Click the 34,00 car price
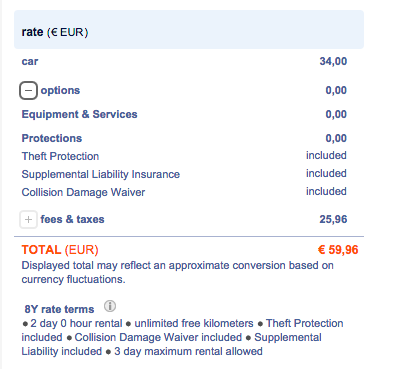Viewport: 409px width, 369px height. 333,61
